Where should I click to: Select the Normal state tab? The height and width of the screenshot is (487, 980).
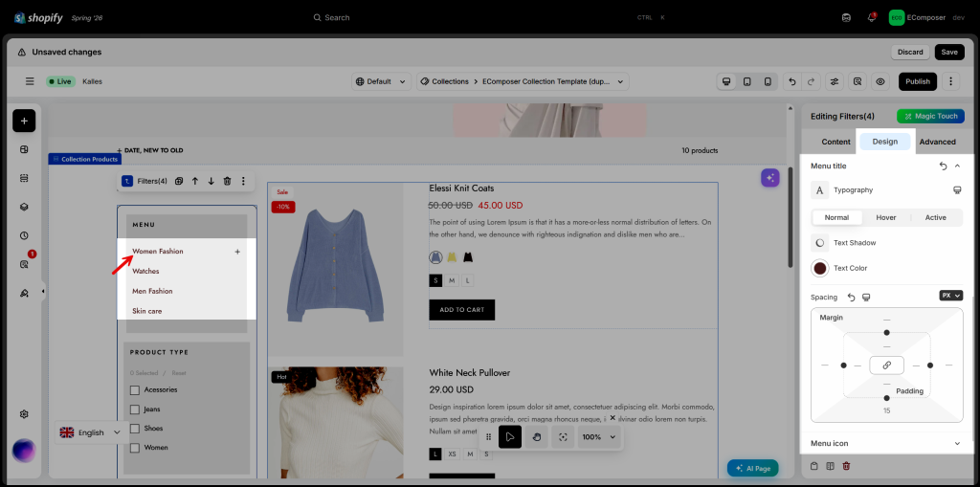[836, 217]
